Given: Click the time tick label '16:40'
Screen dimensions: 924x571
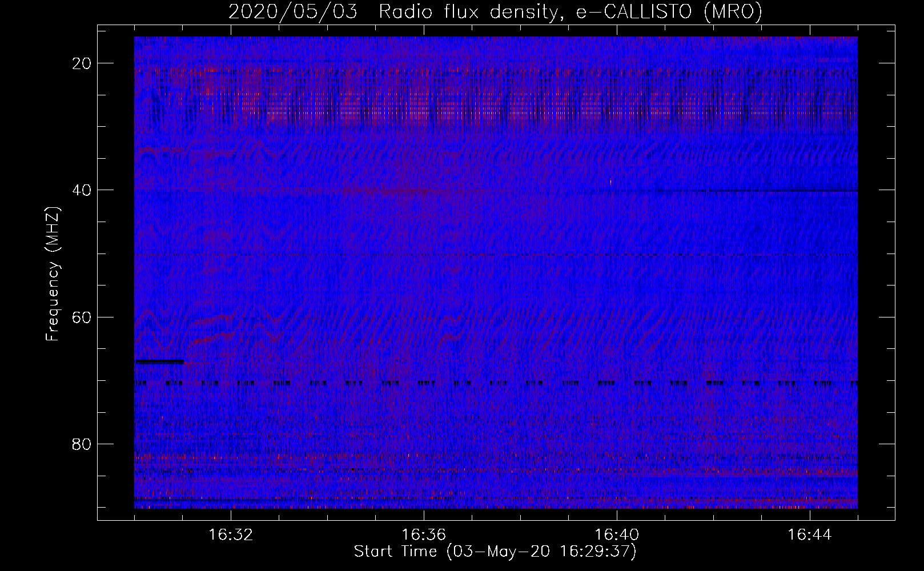Looking at the screenshot, I should point(617,535).
